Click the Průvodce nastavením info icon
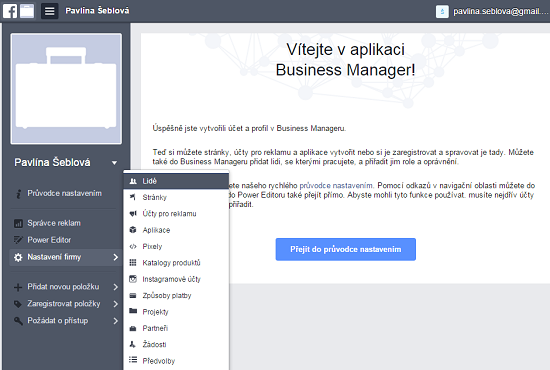This screenshot has width=550, height=370. (18, 194)
